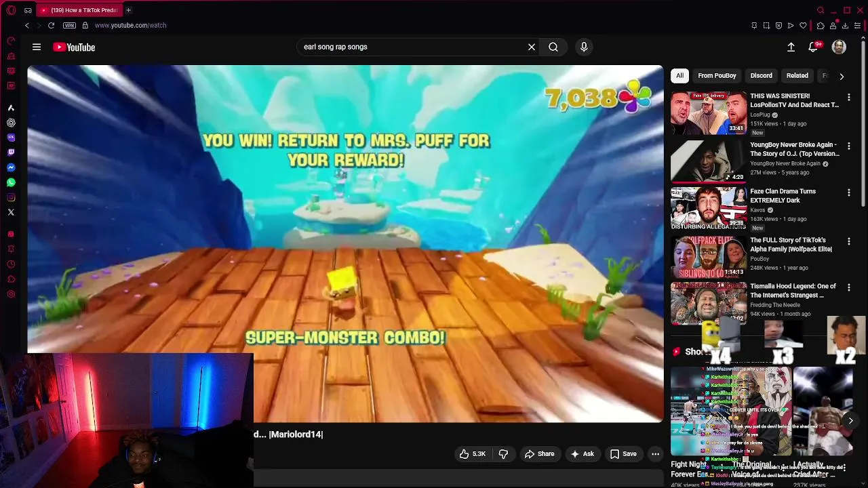The image size is (868, 488).
Task: Open Easy Setup sliders menu
Action: (857, 26)
